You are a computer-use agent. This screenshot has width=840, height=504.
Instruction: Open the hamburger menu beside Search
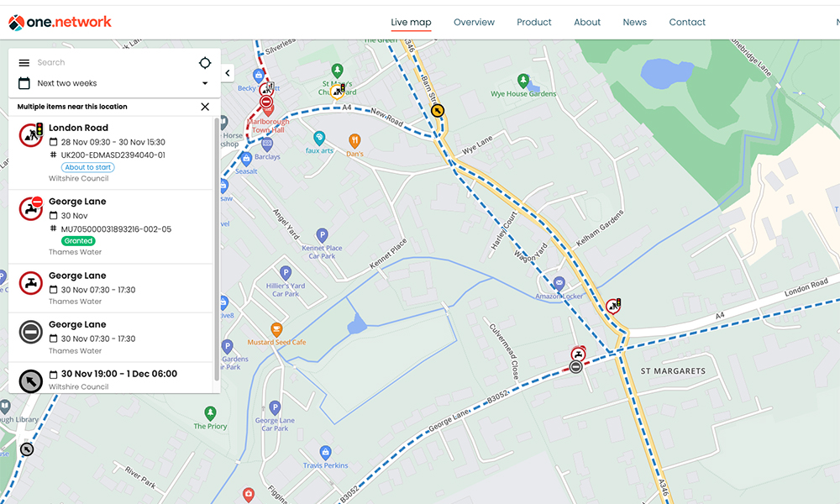24,63
